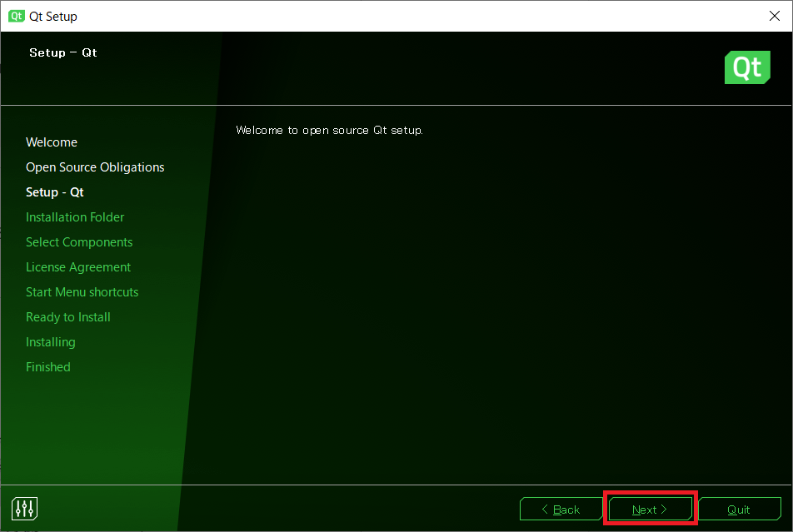Select the Installation Folder step
Image resolution: width=793 pixels, height=532 pixels.
pyautogui.click(x=75, y=217)
